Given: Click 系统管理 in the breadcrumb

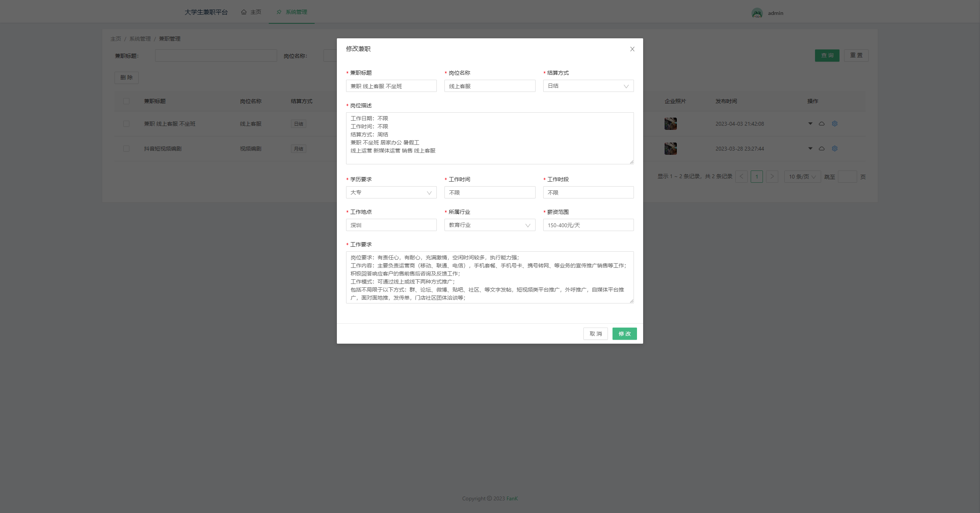Looking at the screenshot, I should (x=140, y=39).
